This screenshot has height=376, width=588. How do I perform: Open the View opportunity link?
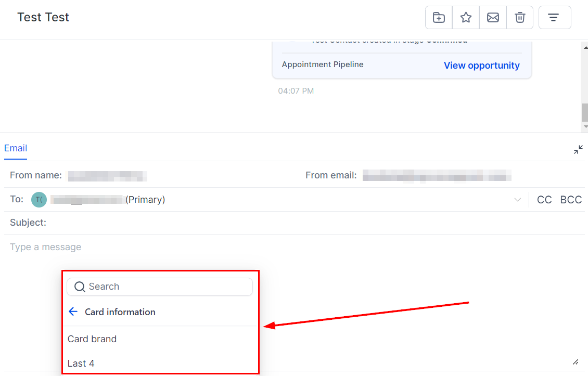point(481,66)
